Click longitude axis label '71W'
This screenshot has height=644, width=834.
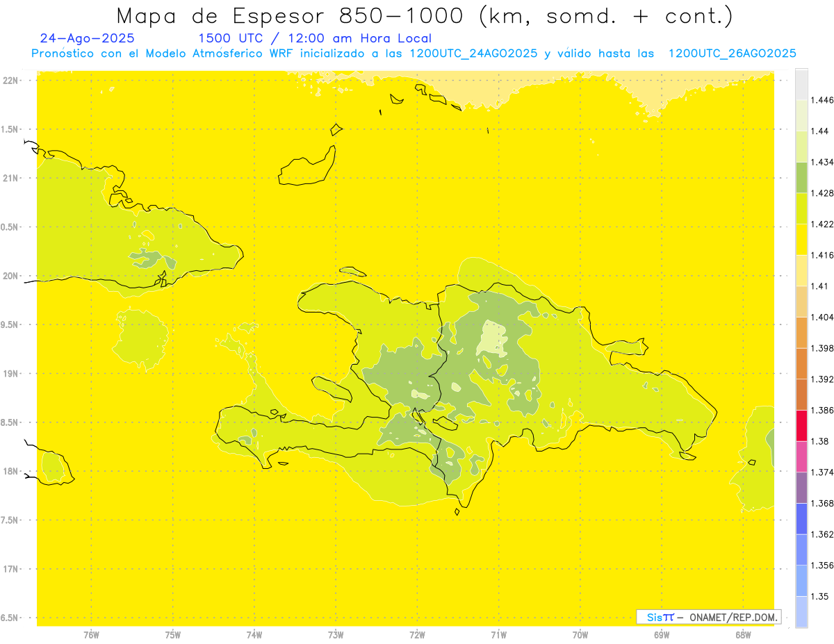pyautogui.click(x=498, y=635)
